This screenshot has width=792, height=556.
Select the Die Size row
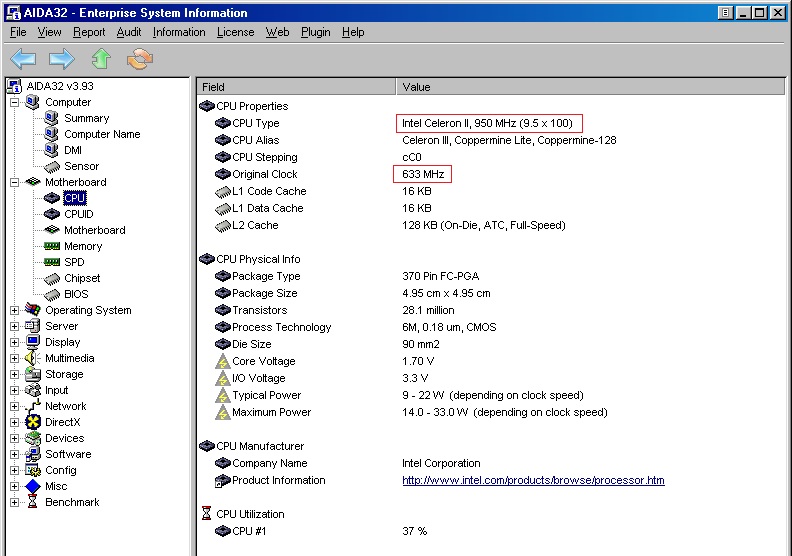click(x=491, y=344)
